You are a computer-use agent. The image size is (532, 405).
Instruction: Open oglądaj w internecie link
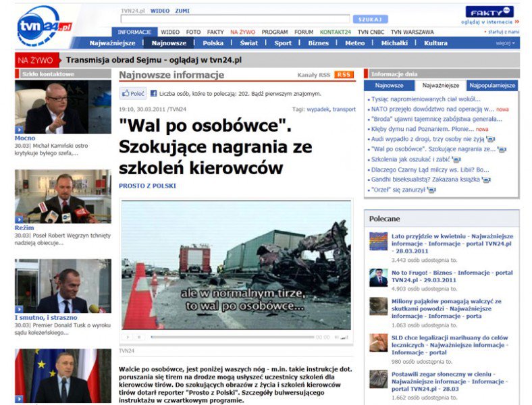coord(490,22)
